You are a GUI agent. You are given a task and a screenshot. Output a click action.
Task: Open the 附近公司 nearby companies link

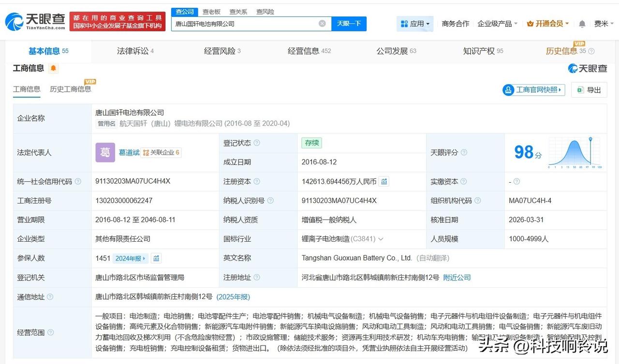tap(457, 277)
